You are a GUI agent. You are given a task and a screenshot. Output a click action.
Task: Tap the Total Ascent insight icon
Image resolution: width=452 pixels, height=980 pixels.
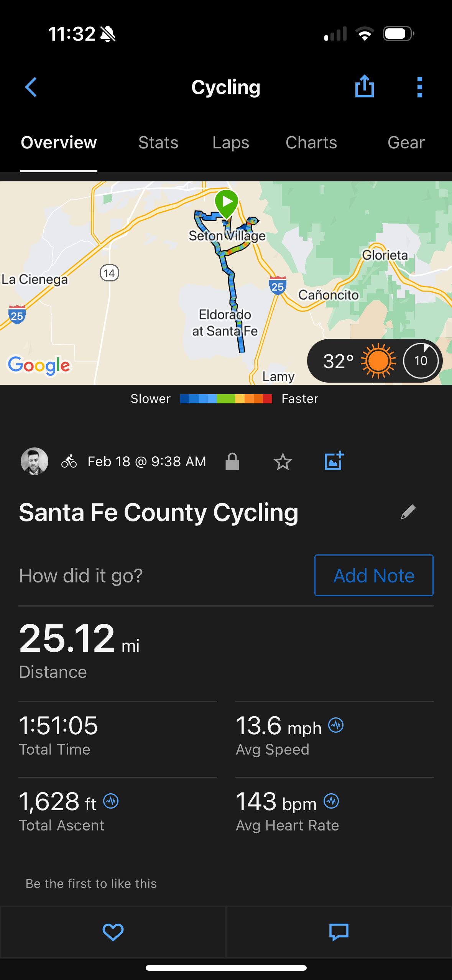coord(111,801)
